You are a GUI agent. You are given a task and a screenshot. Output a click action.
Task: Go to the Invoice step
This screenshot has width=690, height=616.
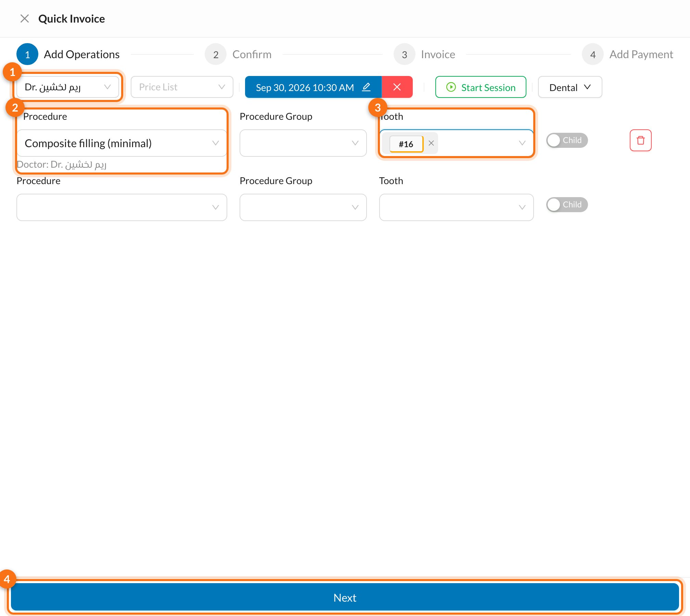pyautogui.click(x=424, y=54)
